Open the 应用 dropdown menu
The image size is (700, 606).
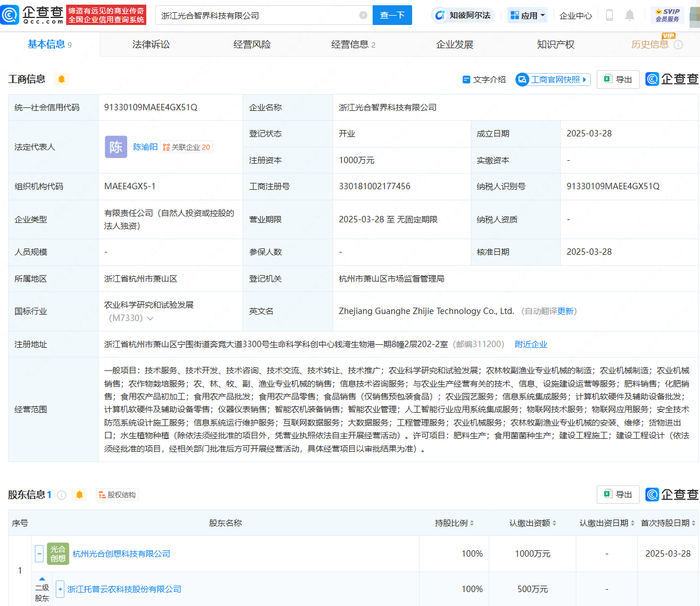(528, 15)
